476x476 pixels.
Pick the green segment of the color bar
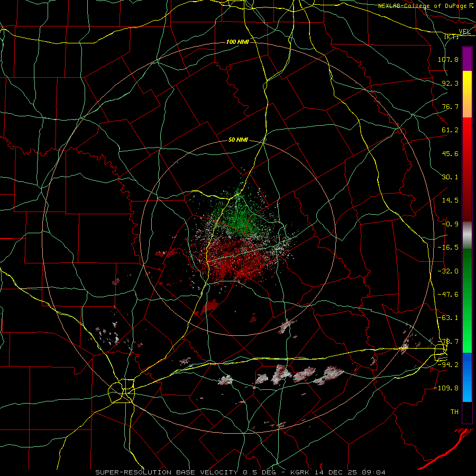click(x=467, y=300)
